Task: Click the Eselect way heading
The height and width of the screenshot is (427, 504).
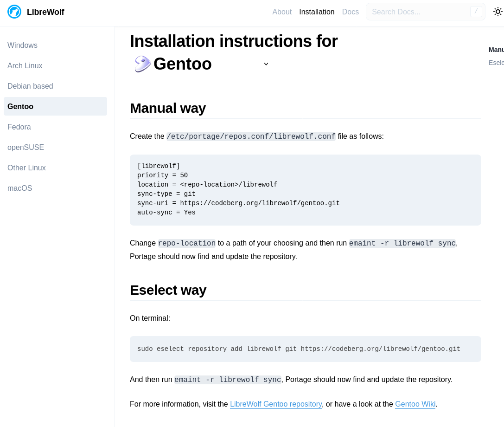Action: 168,290
